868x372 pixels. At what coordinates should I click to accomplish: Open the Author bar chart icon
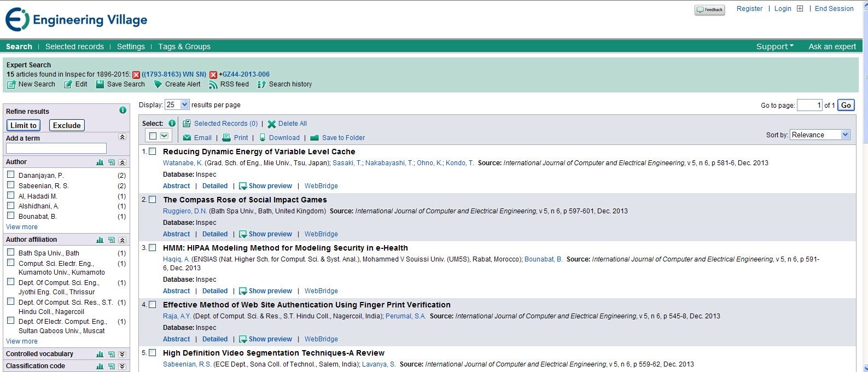pos(100,162)
